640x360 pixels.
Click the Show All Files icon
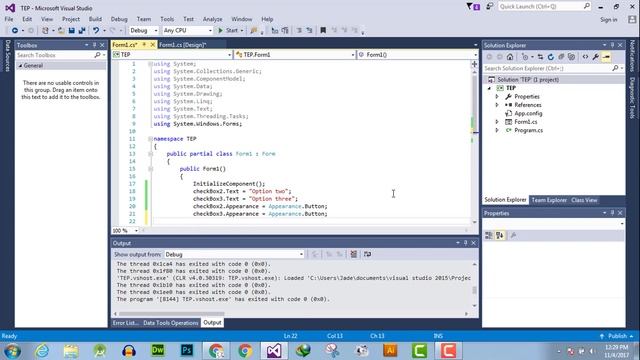pyautogui.click(x=571, y=57)
